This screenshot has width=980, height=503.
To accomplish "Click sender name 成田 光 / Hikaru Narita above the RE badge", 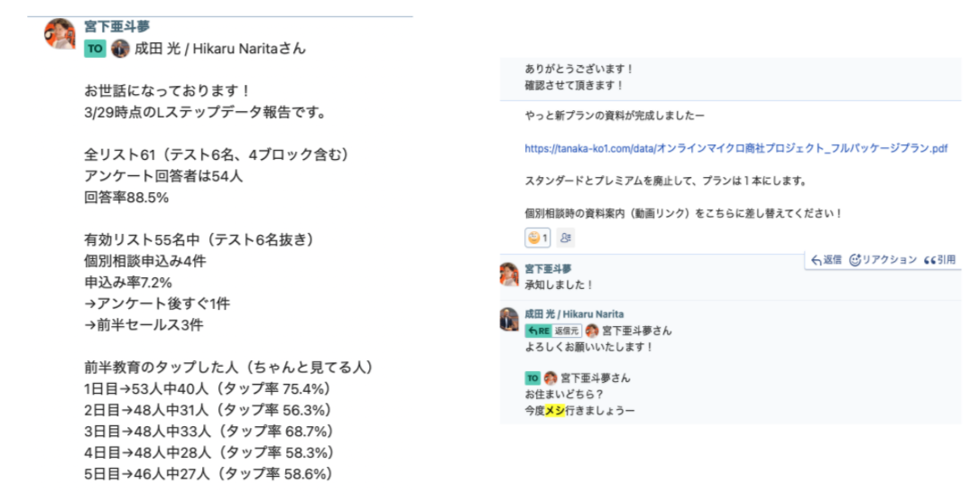I will [x=574, y=314].
